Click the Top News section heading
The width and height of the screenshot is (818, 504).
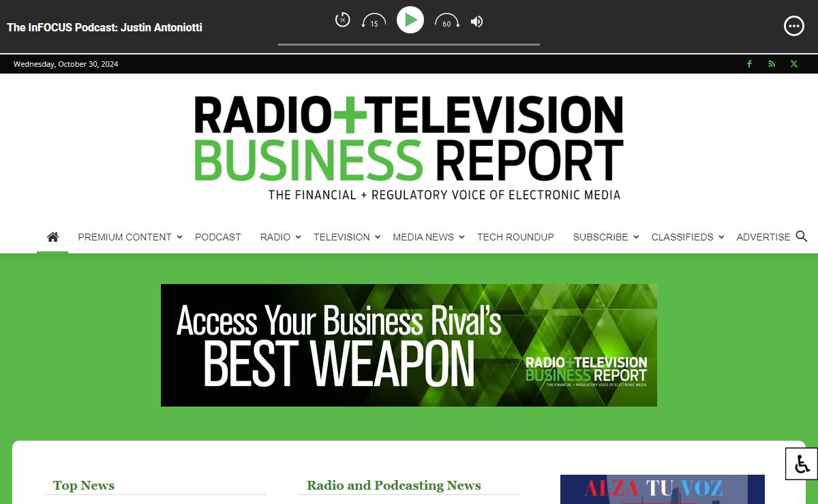84,486
